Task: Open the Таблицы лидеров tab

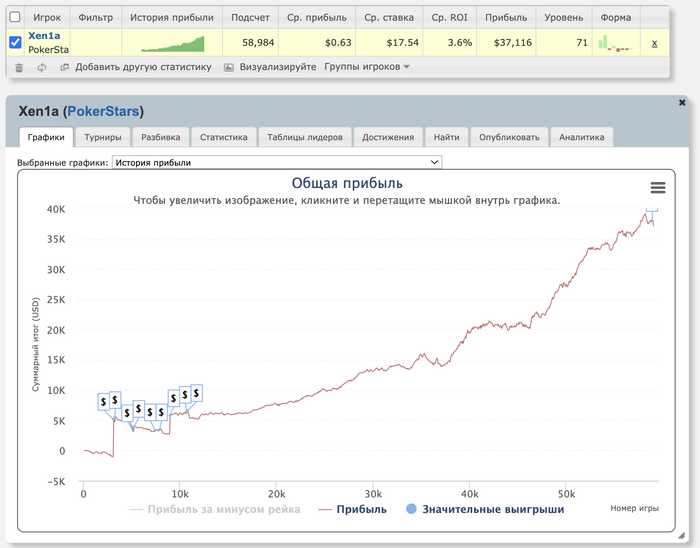Action: [x=305, y=137]
